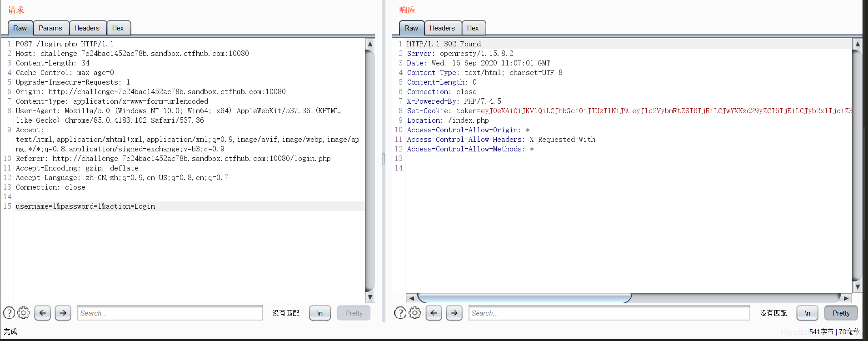Go to next match in response search
Image resolution: width=868 pixels, height=341 pixels.
454,313
